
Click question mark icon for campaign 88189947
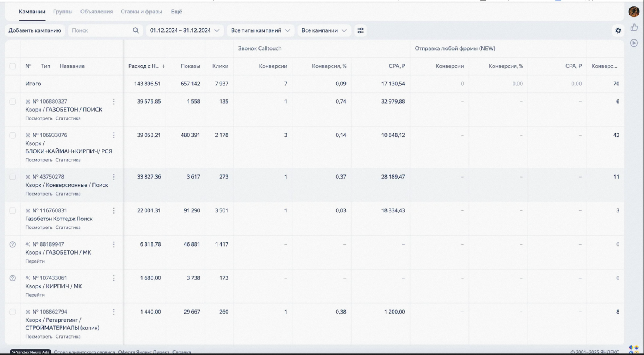[x=13, y=244]
